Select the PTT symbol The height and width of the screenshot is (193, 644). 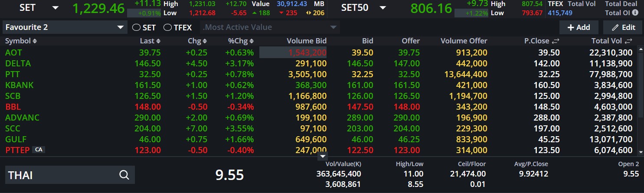13,74
